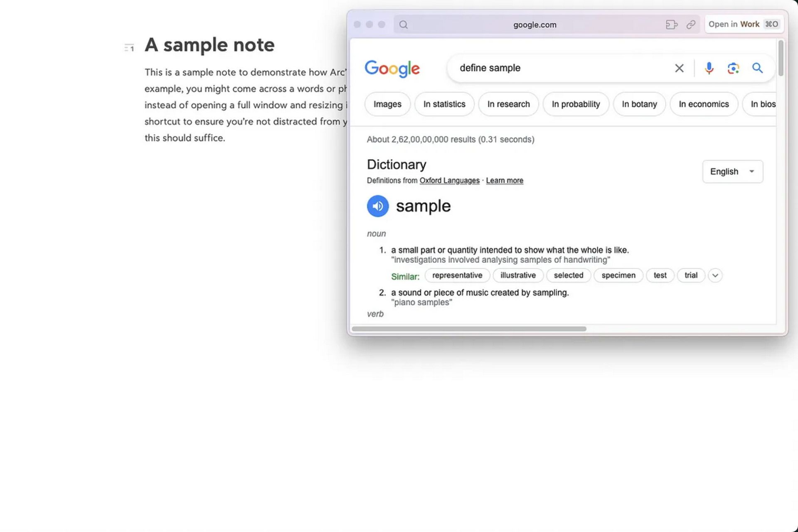Click the Oxford Languages link
The image size is (798, 532).
coord(449,180)
